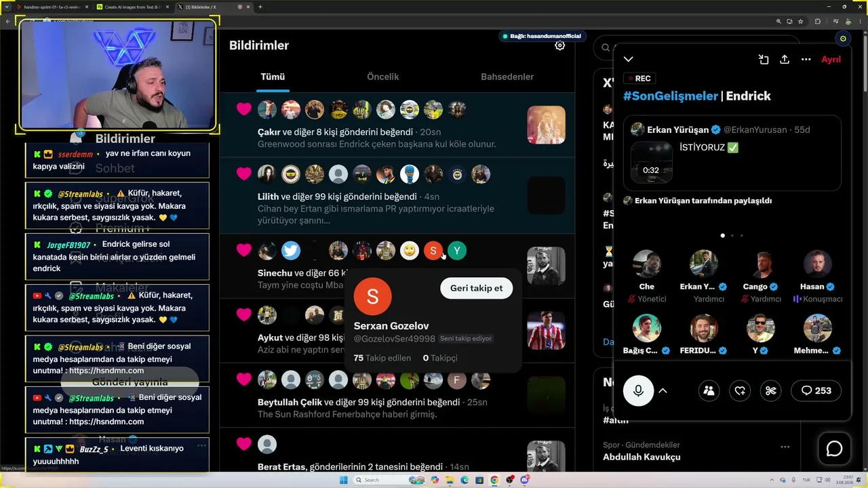Viewport: 868px width, 488px height.
Task: Expand microphone options arrow
Action: point(663,390)
